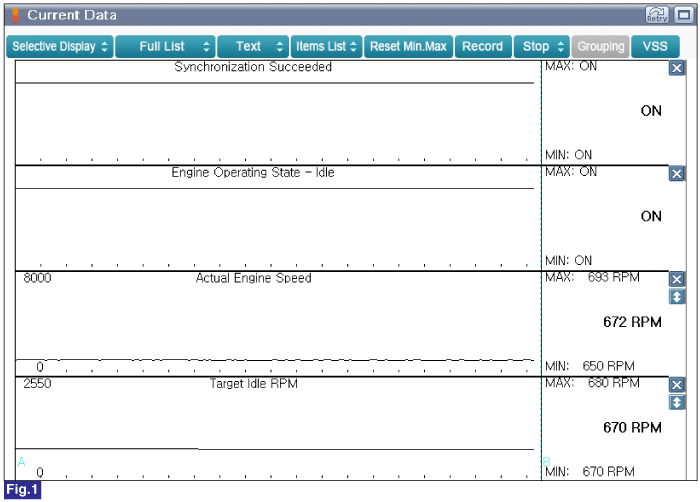Maximize the Current Data window
700x502 pixels.
click(x=683, y=15)
